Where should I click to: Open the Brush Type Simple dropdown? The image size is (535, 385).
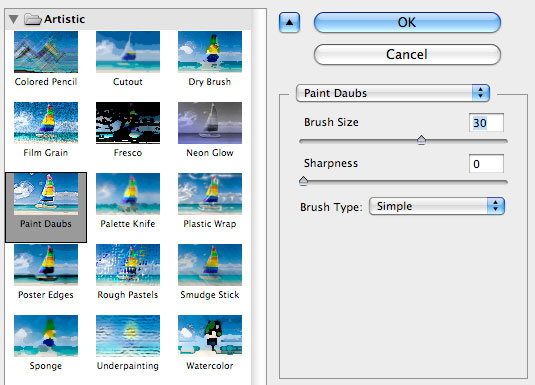click(x=437, y=206)
